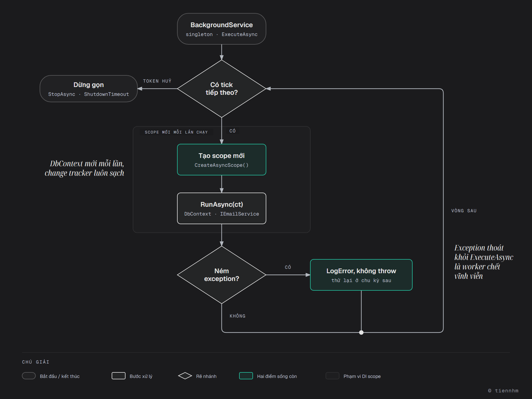
Task: Click the 'Exception thoát khỏi ExecuteAsync' annotation
Action: (x=484, y=262)
